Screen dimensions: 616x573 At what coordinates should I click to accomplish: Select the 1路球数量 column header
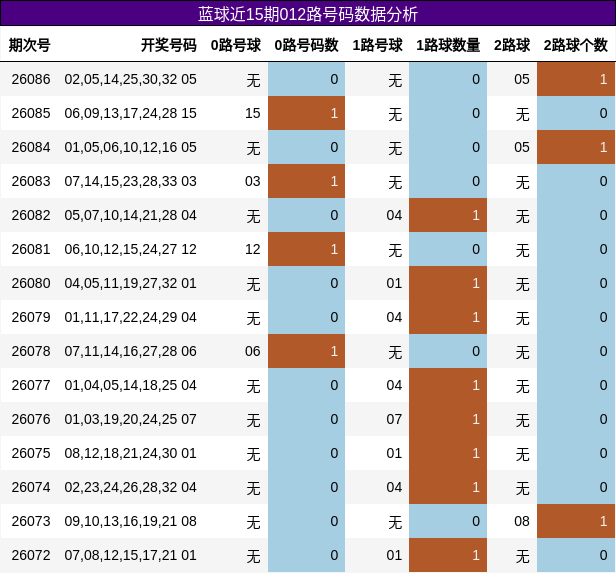448,45
